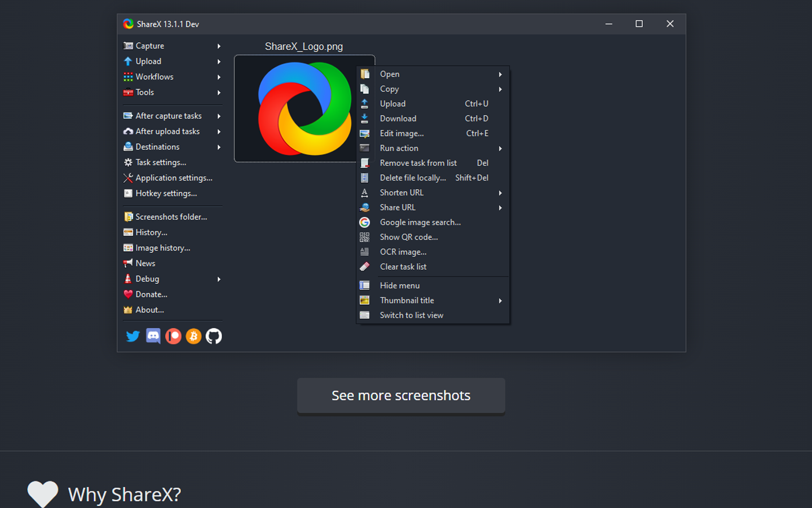The width and height of the screenshot is (812, 508).
Task: Expand the Debug submenu arrow
Action: pyautogui.click(x=219, y=279)
